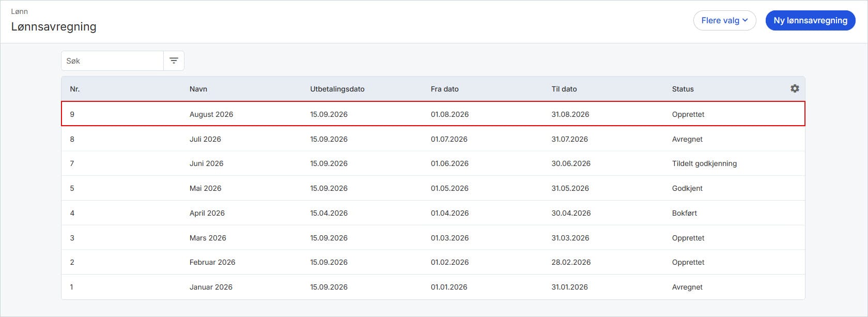Sort by Til dato column header
Image resolution: width=868 pixels, height=317 pixels.
[564, 89]
